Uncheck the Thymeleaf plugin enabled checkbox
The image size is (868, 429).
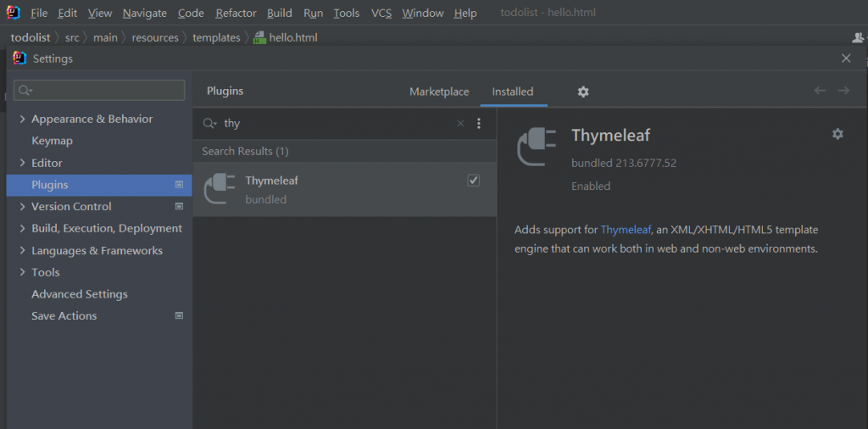pyautogui.click(x=473, y=181)
